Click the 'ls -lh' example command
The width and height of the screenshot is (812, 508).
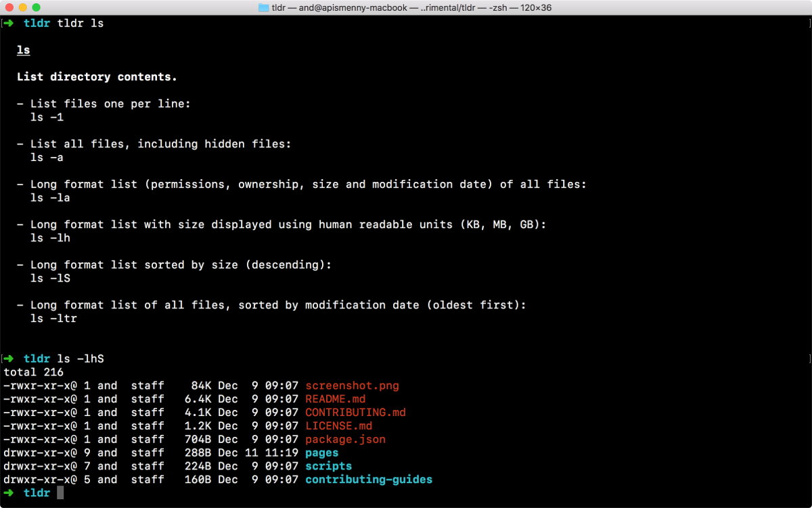(x=51, y=238)
